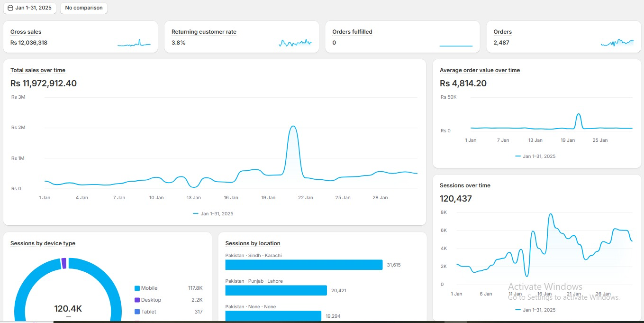Click the Rs 11,972,912.40 total value
Screen dimensions: 644x323
(x=44, y=83)
